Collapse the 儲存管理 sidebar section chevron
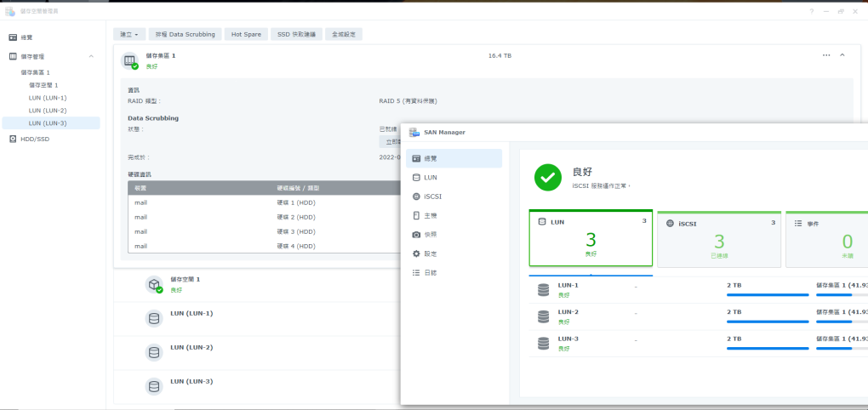868x410 pixels. tap(91, 56)
